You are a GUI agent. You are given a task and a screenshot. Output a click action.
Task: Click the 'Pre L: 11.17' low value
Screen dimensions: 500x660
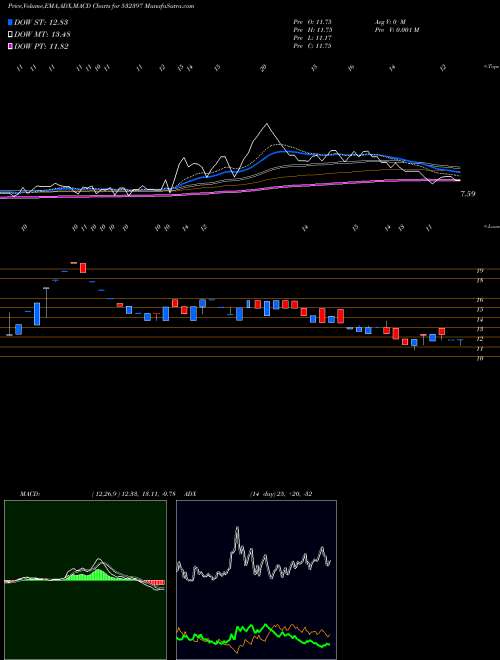pyautogui.click(x=313, y=38)
